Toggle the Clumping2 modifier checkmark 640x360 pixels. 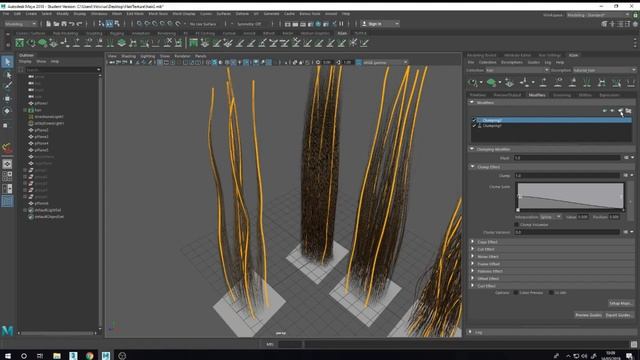click(x=474, y=120)
